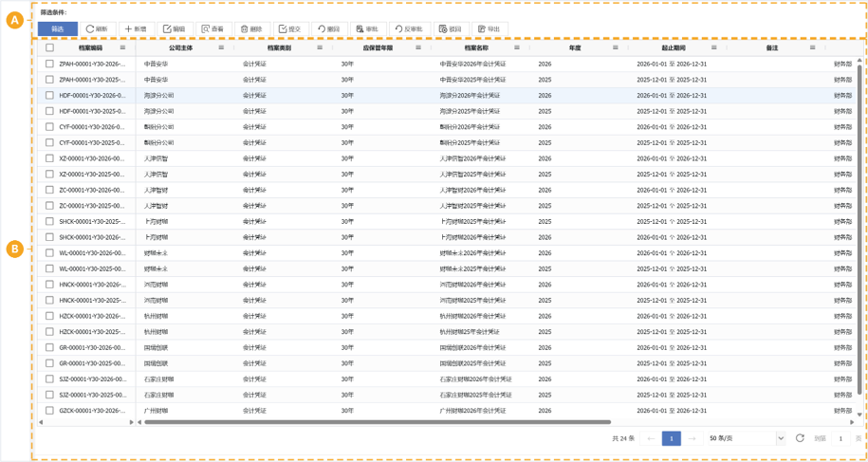
Task: Click the 审批 approve button
Action: tap(367, 28)
